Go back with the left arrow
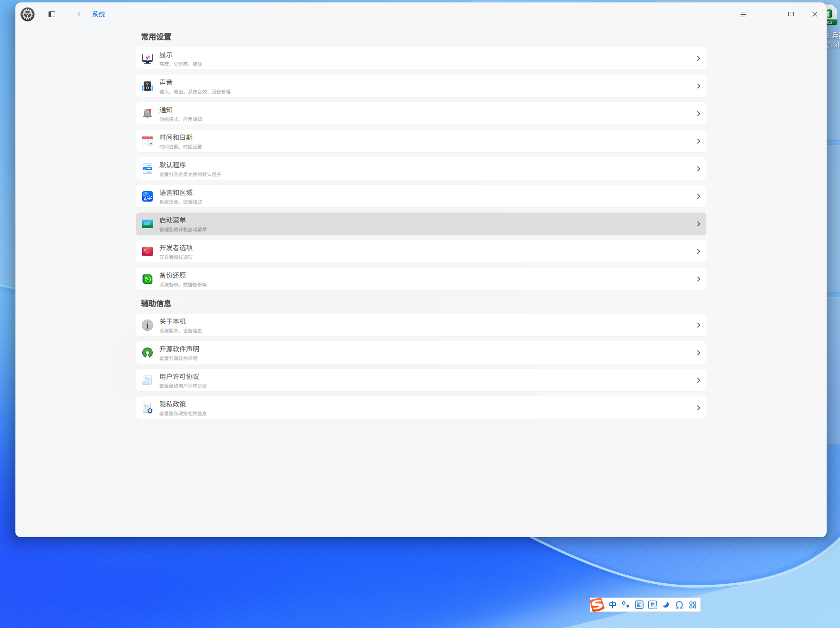840x628 pixels. coord(79,14)
